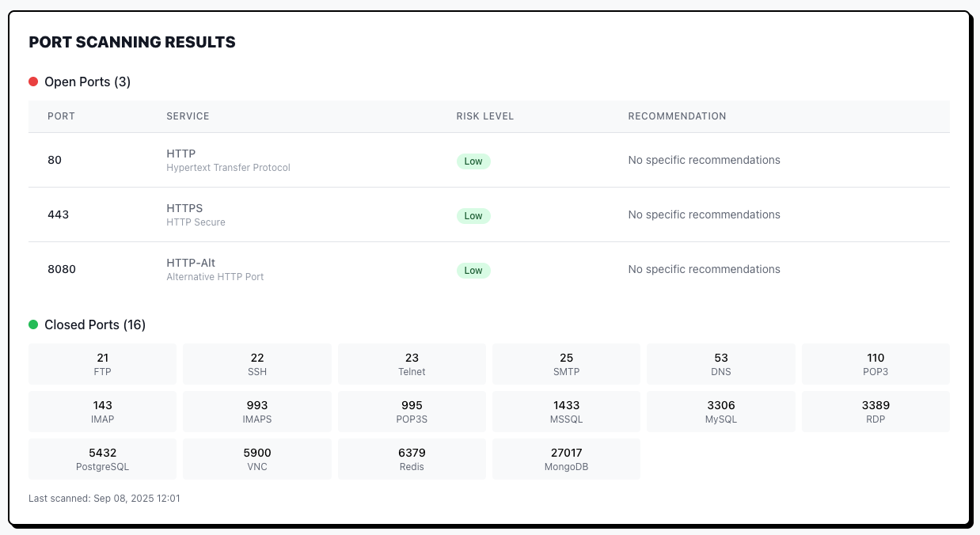The height and width of the screenshot is (535, 980).
Task: Select the HTTPS service name
Action: 184,208
